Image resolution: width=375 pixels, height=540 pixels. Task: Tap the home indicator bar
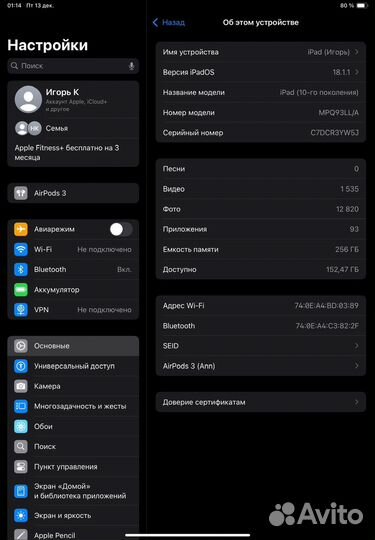[x=188, y=535]
